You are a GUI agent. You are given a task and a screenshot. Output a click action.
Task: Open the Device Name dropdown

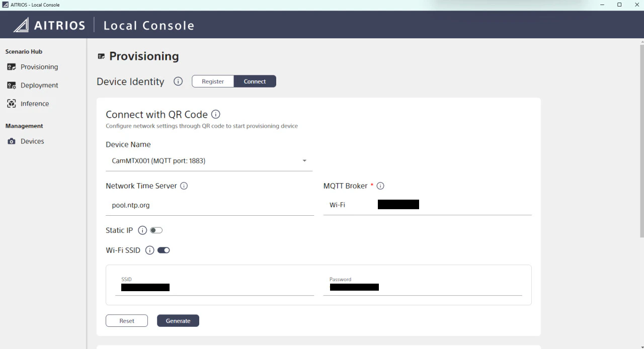point(209,161)
